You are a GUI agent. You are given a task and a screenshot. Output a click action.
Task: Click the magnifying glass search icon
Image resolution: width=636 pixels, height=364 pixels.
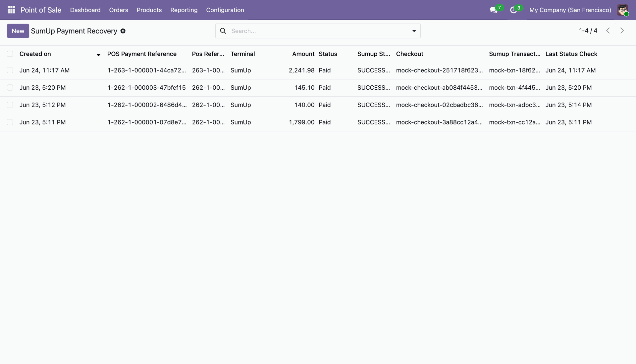coord(223,31)
